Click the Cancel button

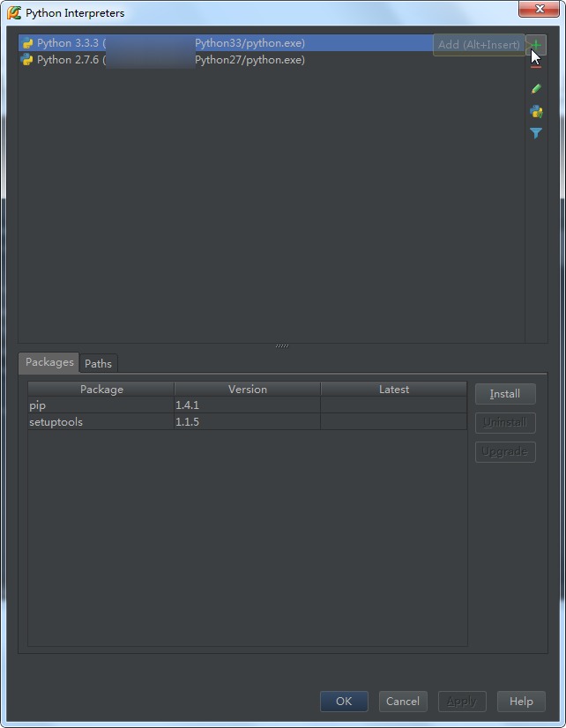403,701
